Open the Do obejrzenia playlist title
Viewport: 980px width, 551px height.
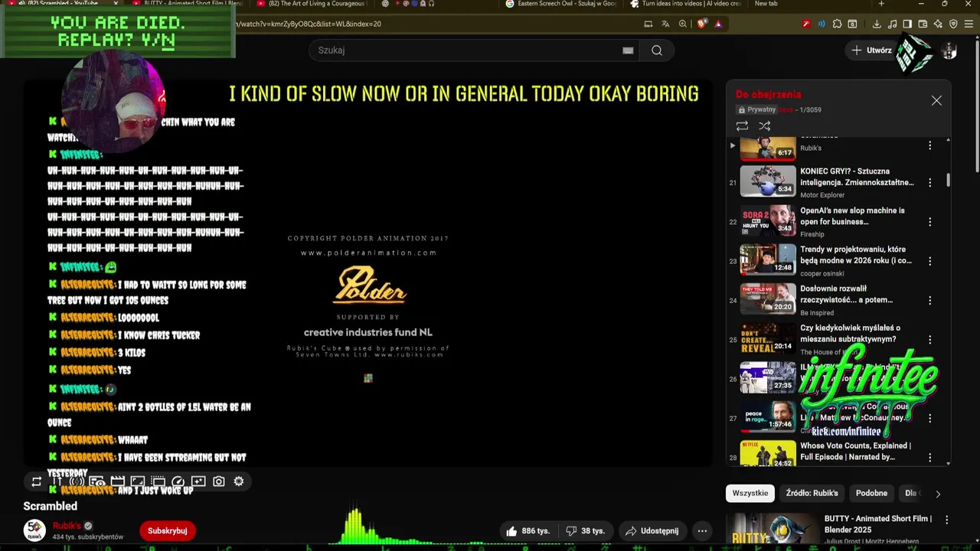(x=768, y=94)
